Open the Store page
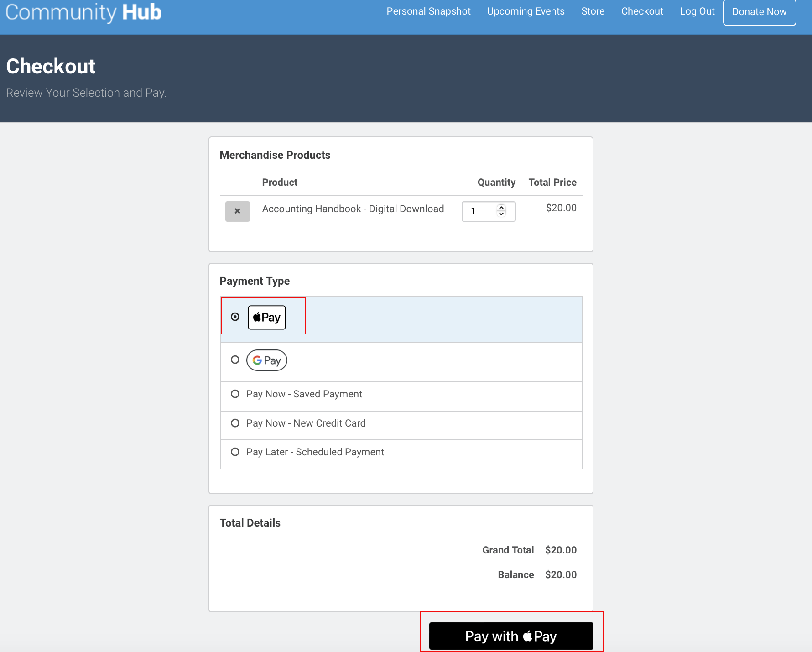This screenshot has width=812, height=652. tap(593, 11)
